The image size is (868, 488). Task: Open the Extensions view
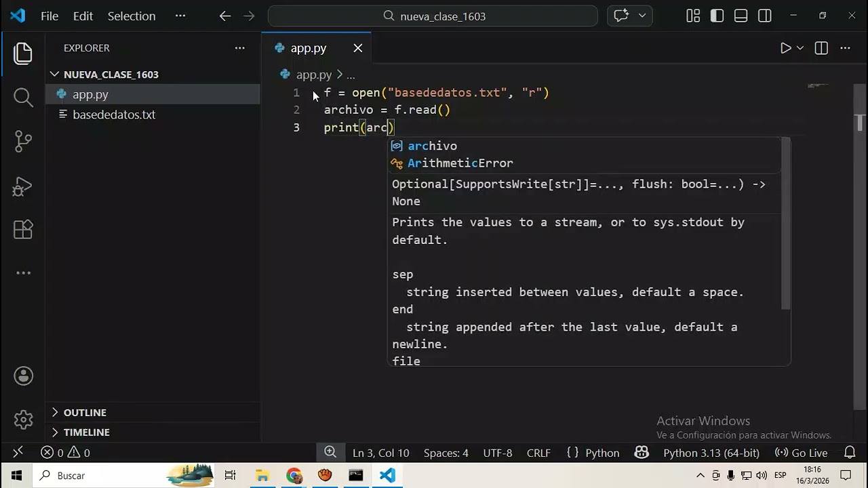tap(23, 229)
